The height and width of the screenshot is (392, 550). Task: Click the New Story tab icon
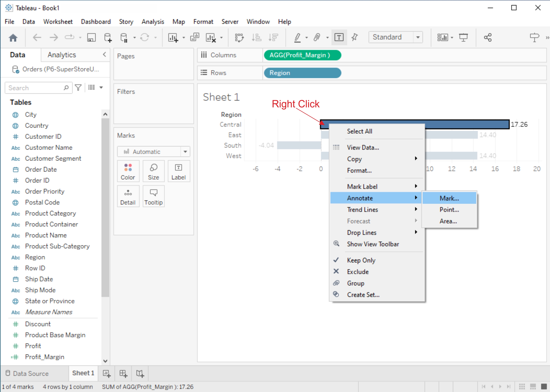point(140,374)
